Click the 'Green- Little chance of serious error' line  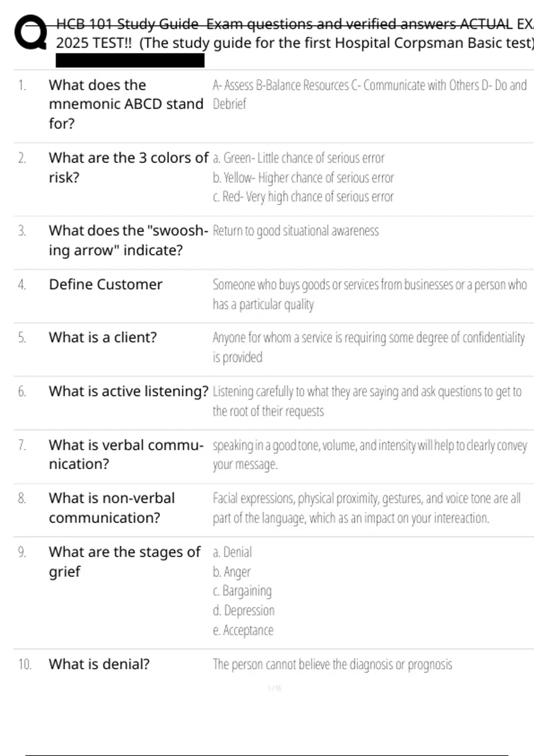(298, 158)
